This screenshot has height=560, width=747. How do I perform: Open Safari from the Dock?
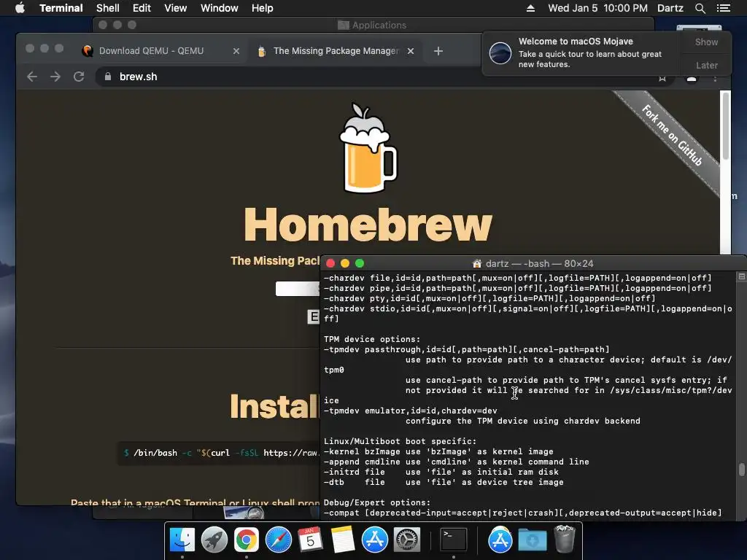pyautogui.click(x=278, y=540)
